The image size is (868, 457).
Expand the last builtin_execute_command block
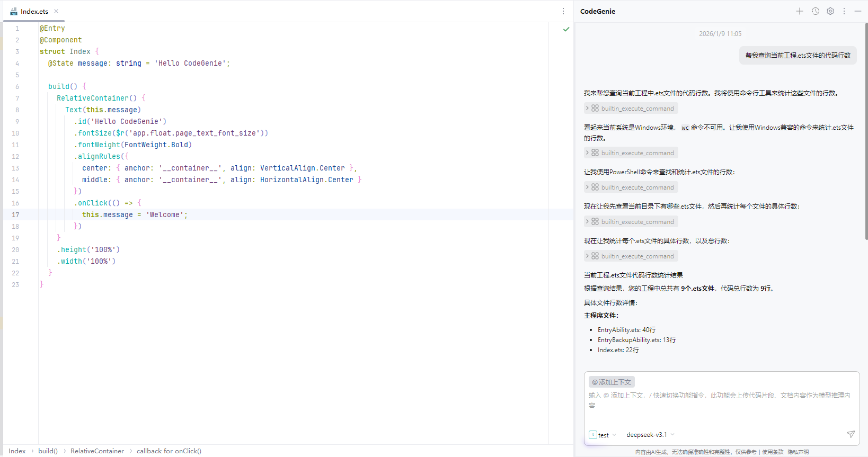(x=631, y=256)
